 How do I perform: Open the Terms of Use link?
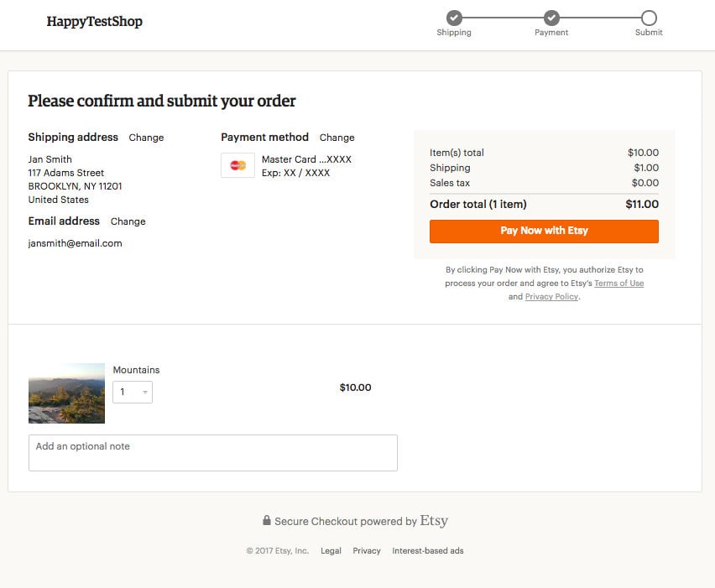(618, 284)
